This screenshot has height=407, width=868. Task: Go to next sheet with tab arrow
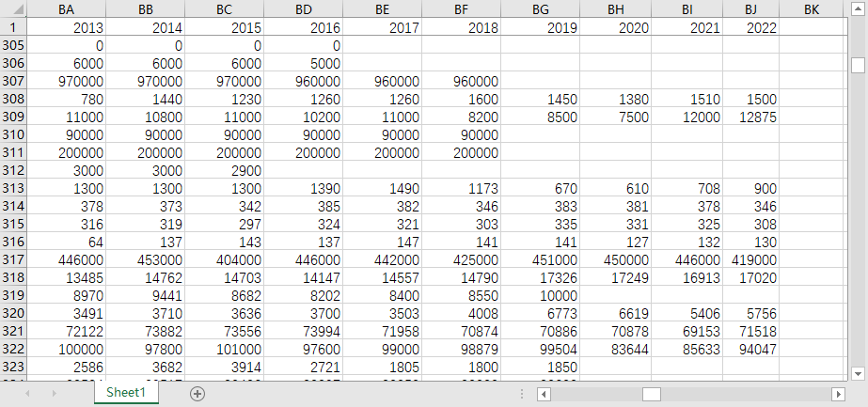click(x=54, y=393)
